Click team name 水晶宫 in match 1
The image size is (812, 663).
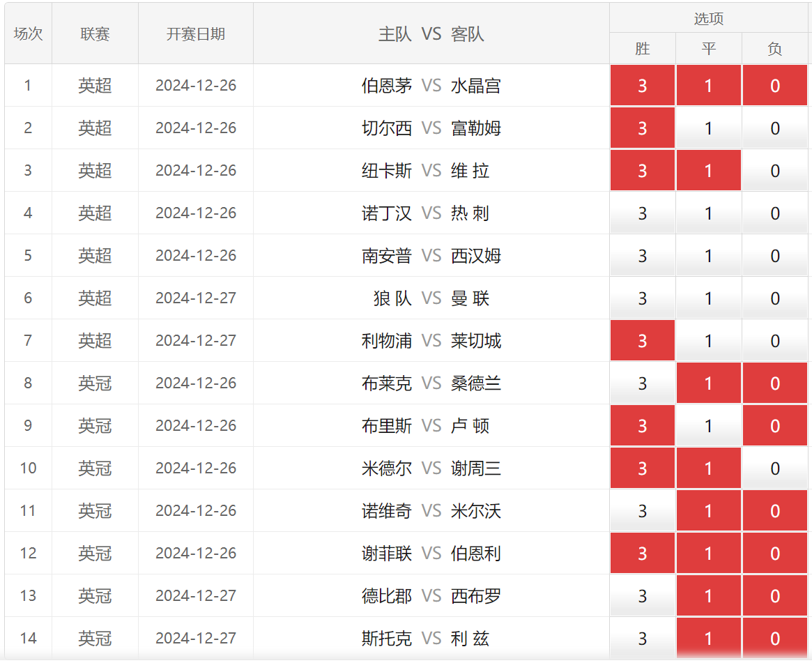click(476, 86)
